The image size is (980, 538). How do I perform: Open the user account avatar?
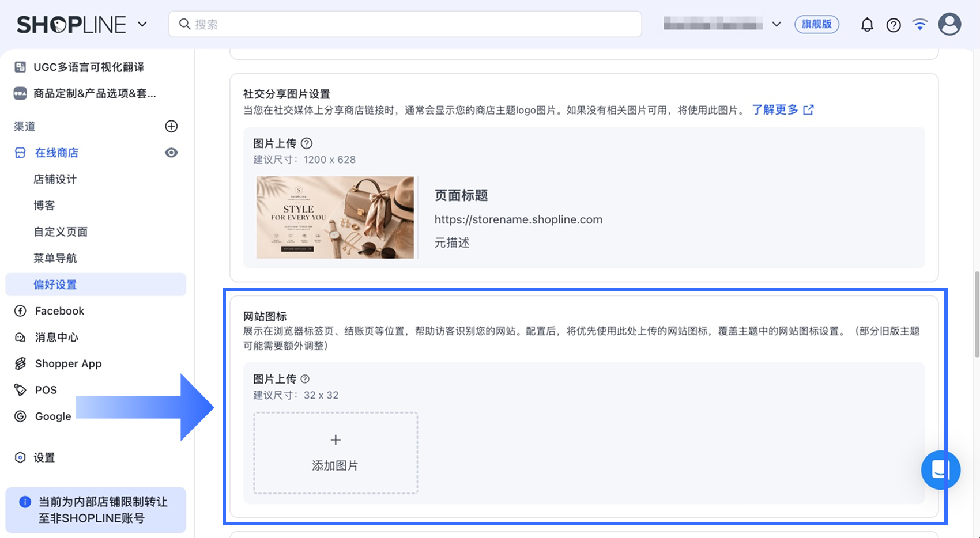pos(949,24)
